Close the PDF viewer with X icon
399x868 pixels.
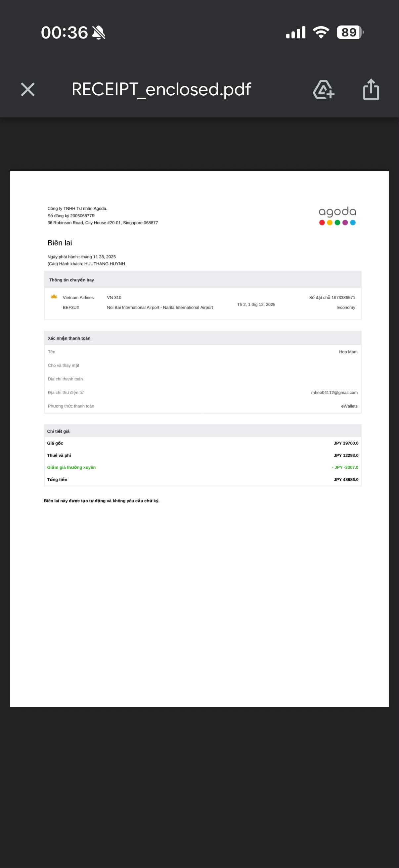pyautogui.click(x=27, y=90)
